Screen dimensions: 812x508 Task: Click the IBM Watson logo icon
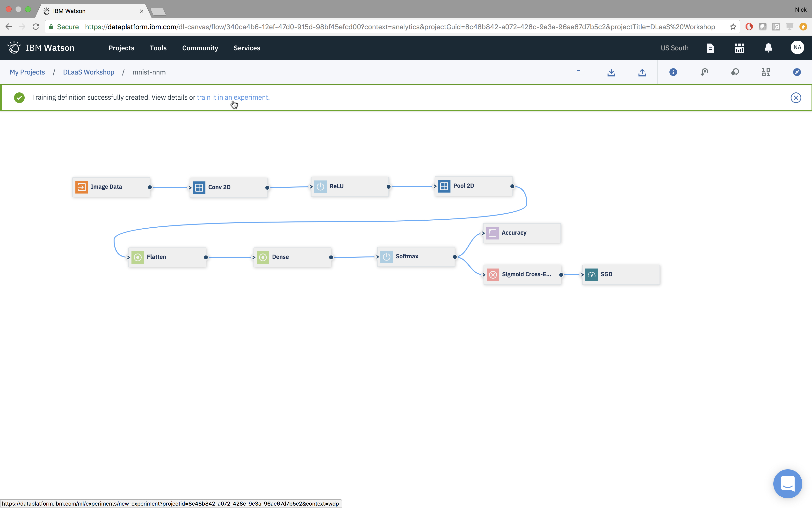tap(14, 48)
